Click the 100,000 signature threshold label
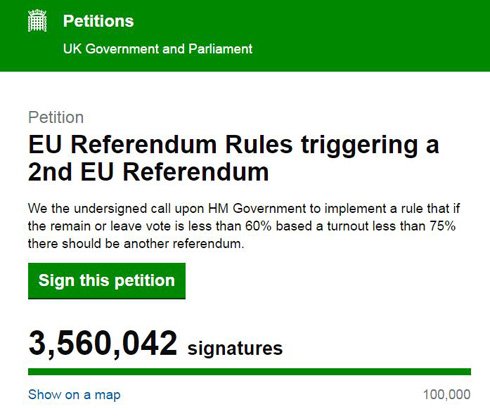This screenshot has width=490, height=416. tap(447, 395)
